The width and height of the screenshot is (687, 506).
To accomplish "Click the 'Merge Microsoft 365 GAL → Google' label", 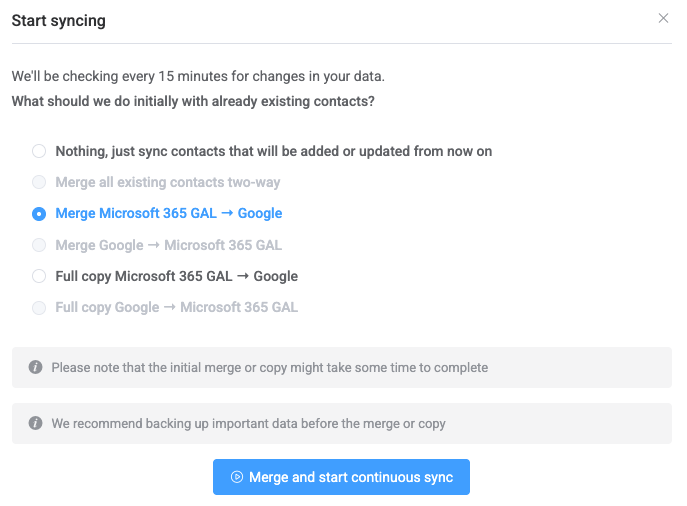I will coord(169,213).
